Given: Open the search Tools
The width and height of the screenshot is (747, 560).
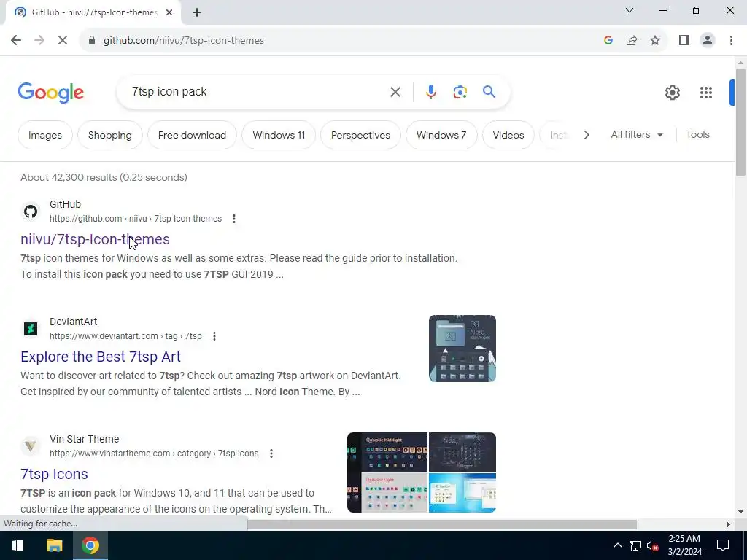Looking at the screenshot, I should point(697,135).
